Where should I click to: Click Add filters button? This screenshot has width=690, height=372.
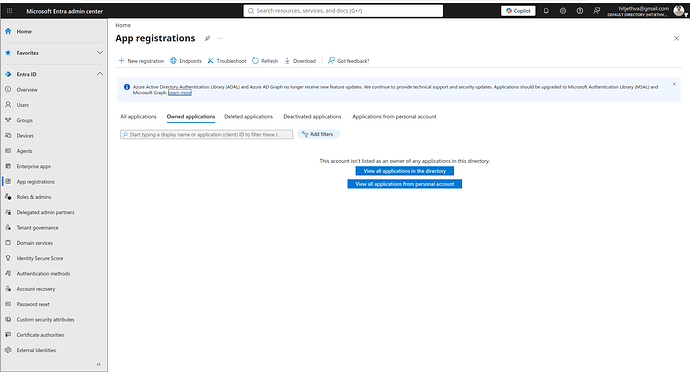tap(318, 134)
